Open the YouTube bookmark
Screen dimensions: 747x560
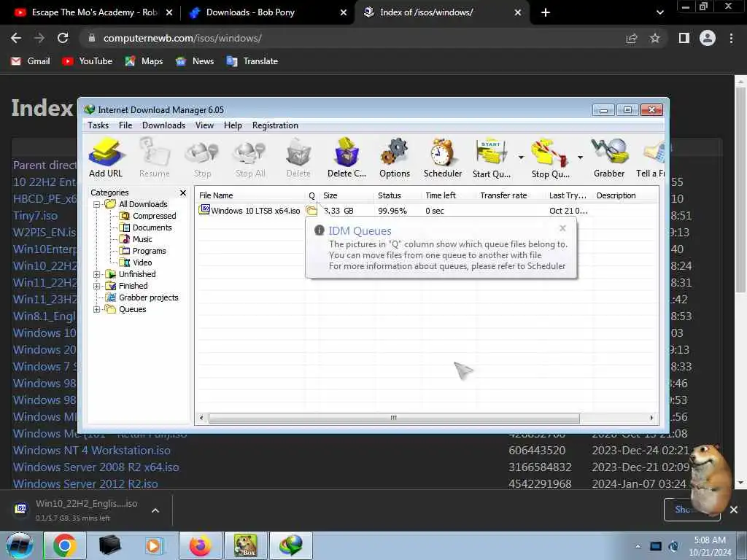pyautogui.click(x=88, y=61)
